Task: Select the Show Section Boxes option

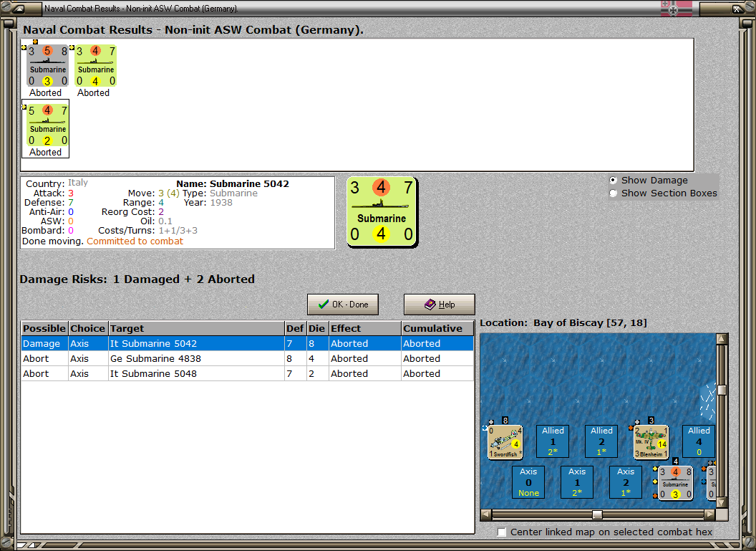Action: pos(614,193)
